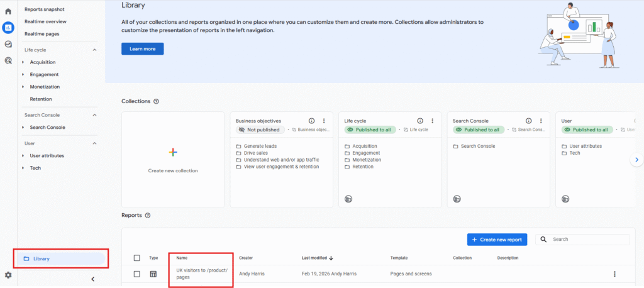Open Library in the sidebar
The width and height of the screenshot is (644, 288).
pyautogui.click(x=61, y=259)
